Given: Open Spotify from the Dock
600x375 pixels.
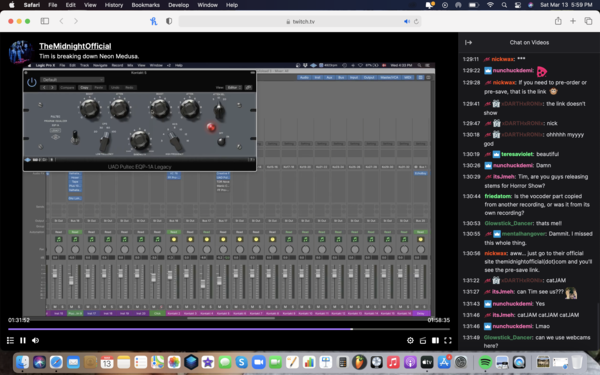Looking at the screenshot, I should (x=485, y=362).
